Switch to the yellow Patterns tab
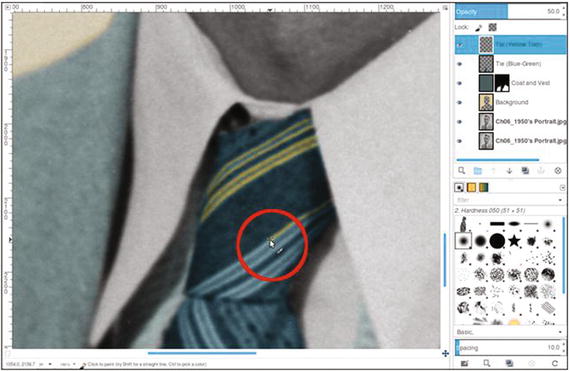 pyautogui.click(x=471, y=187)
